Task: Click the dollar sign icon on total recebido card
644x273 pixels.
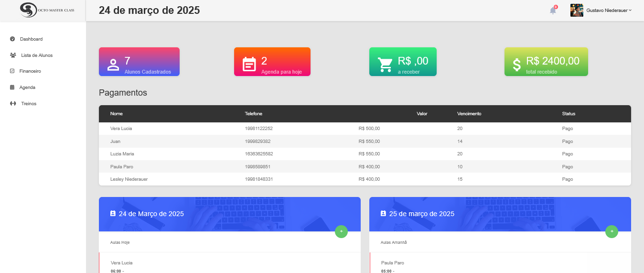Action: tap(517, 65)
